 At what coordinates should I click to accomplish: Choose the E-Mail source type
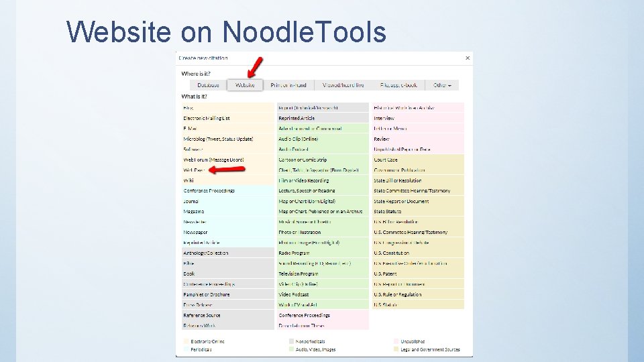click(x=228, y=129)
